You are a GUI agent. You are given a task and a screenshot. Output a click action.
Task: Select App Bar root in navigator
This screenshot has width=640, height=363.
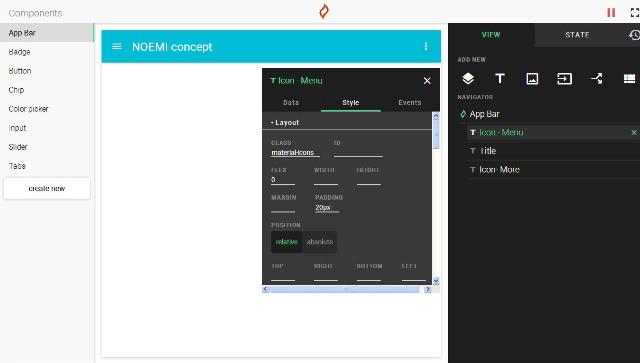(x=484, y=114)
